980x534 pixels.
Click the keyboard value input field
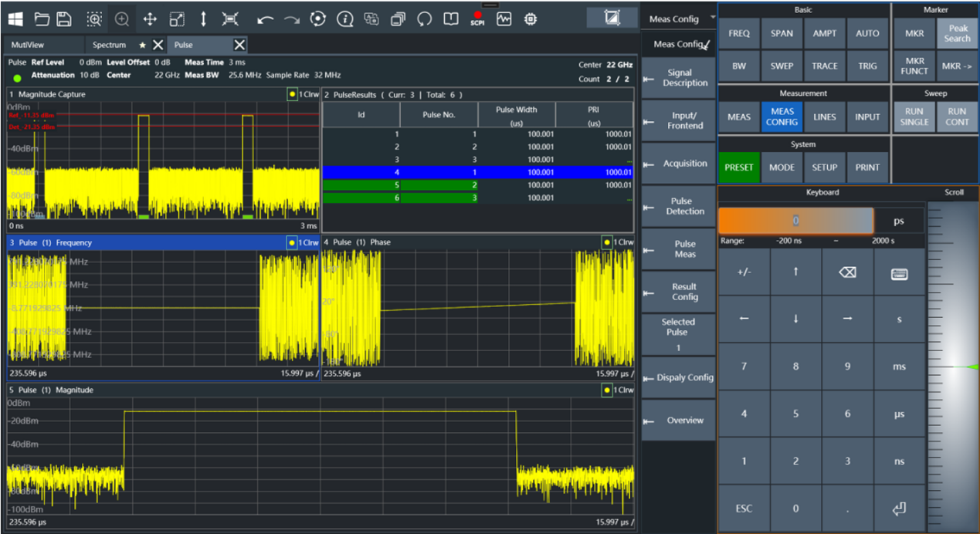796,221
